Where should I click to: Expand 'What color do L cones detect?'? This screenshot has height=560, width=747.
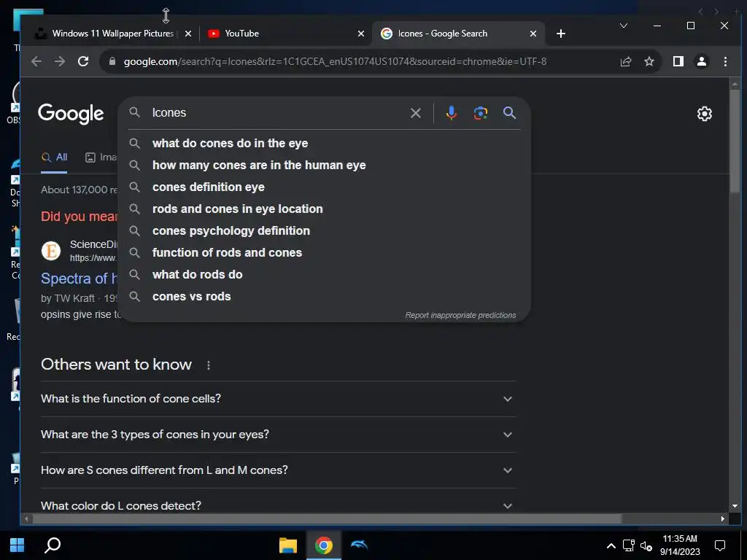coord(278,506)
